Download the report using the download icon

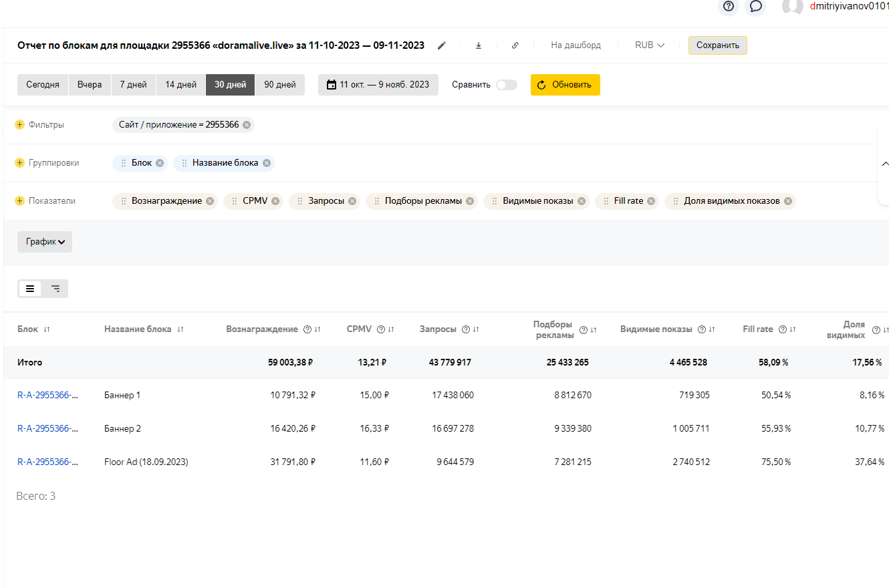[479, 45]
